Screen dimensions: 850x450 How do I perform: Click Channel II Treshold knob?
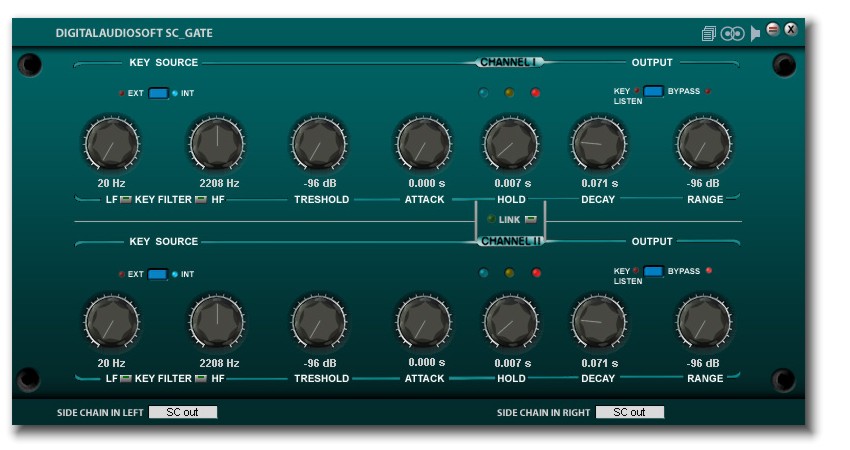point(319,322)
